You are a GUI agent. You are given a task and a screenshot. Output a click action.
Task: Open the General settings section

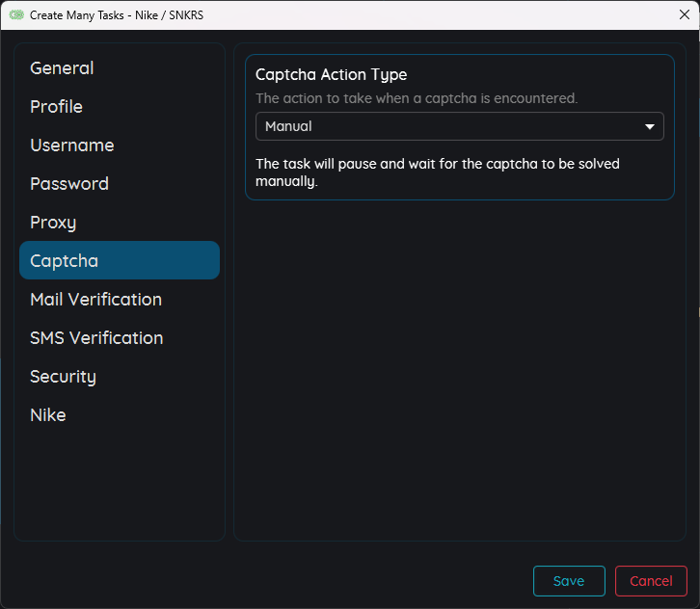point(62,68)
